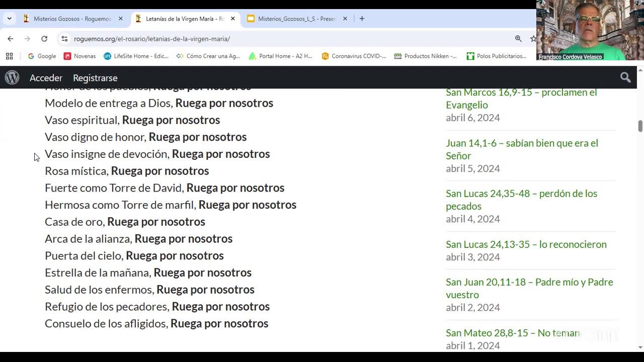Screen dimensions: 644x362
Task: Open San Marcos 16,9-15 proclamen el Evangelio post
Action: point(521,99)
